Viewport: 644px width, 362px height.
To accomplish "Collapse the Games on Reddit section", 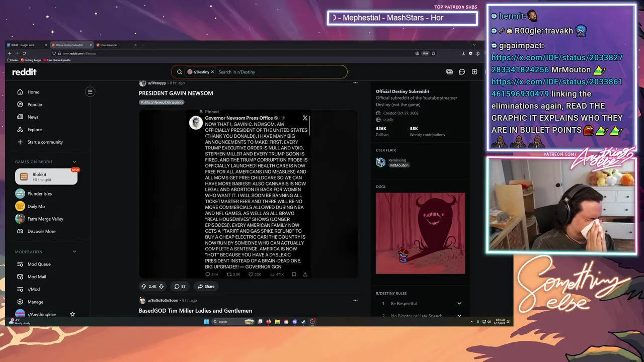I will 74,162.
